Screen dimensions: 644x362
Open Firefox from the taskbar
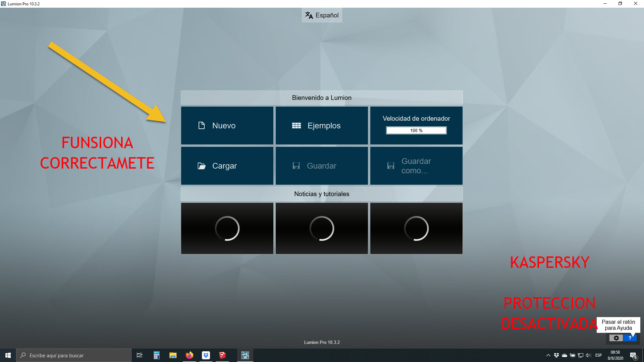coord(190,355)
